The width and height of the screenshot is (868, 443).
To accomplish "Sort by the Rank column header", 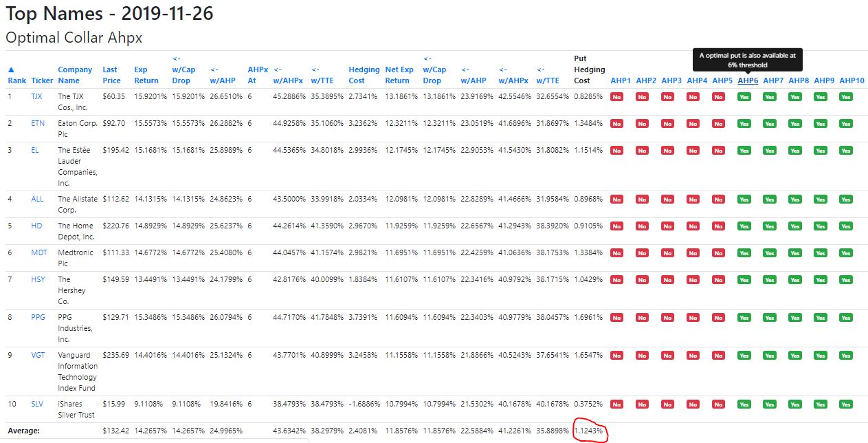I will pos(16,75).
